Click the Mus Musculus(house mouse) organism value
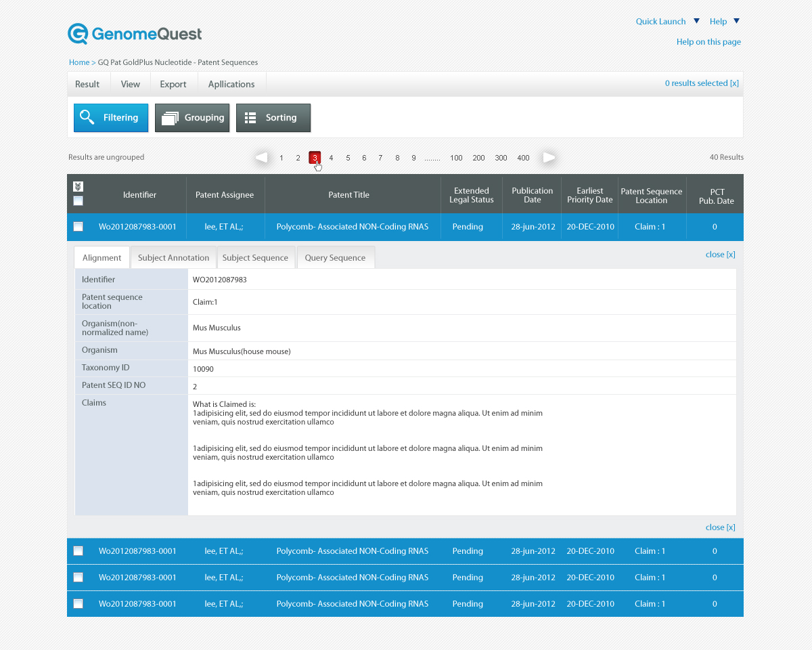The image size is (812, 650). click(242, 351)
